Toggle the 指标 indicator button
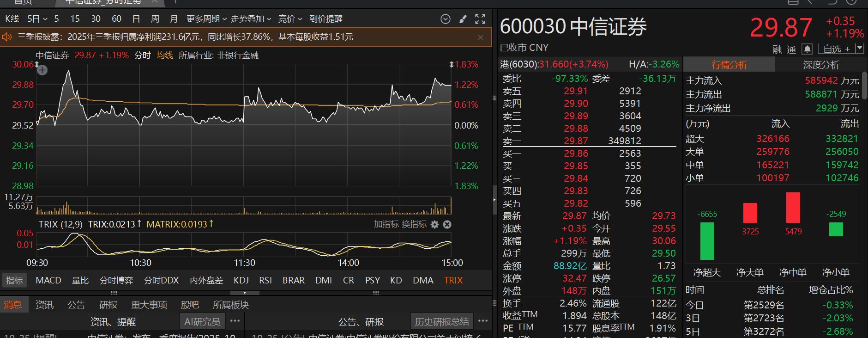Image resolution: width=868 pixels, height=338 pixels. click(14, 281)
